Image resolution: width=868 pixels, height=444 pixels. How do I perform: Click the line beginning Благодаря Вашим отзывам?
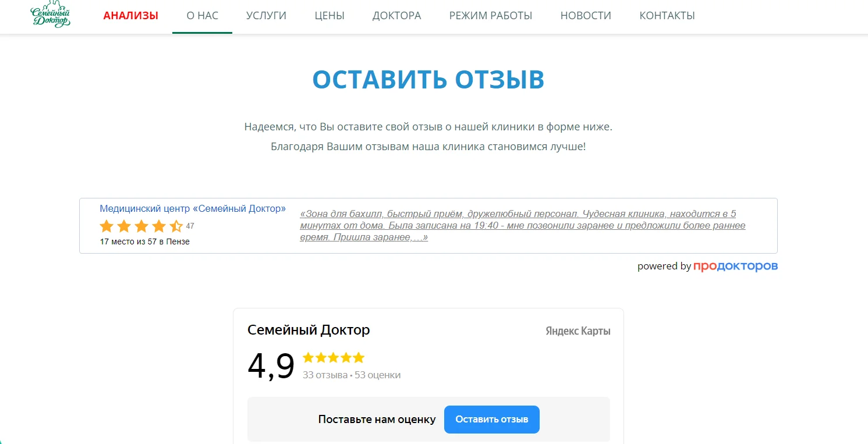[428, 146]
